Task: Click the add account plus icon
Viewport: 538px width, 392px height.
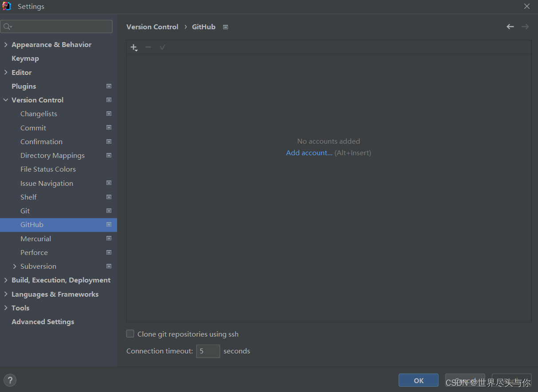Action: point(134,47)
